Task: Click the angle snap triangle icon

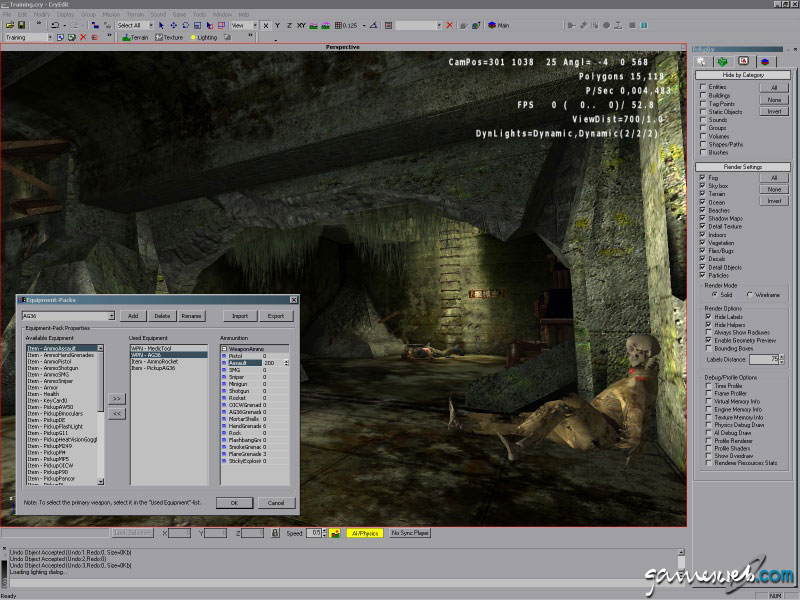Action: coord(373,25)
